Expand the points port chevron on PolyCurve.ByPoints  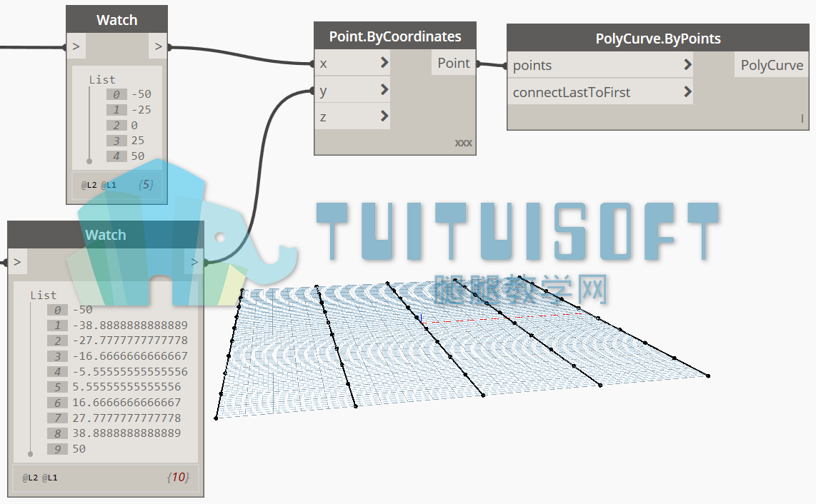tap(687, 64)
